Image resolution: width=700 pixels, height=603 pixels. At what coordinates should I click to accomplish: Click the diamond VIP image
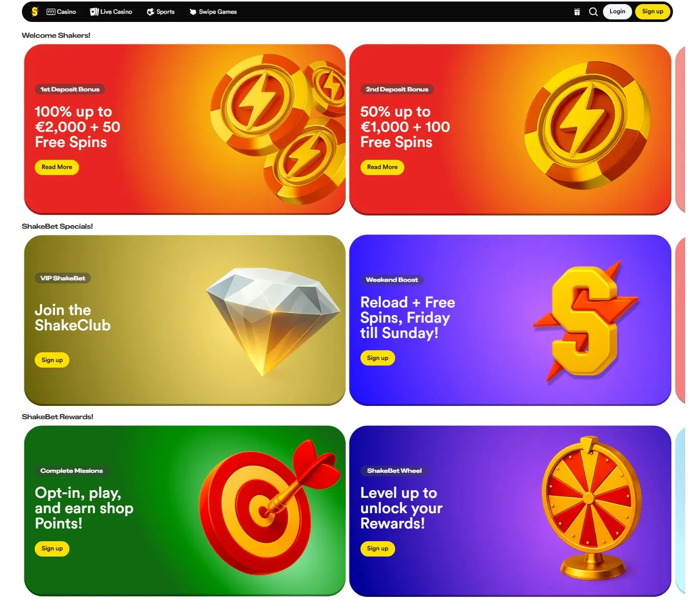(273, 320)
